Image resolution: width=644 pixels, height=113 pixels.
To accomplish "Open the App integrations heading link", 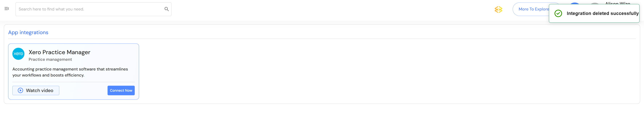I will [28, 33].
